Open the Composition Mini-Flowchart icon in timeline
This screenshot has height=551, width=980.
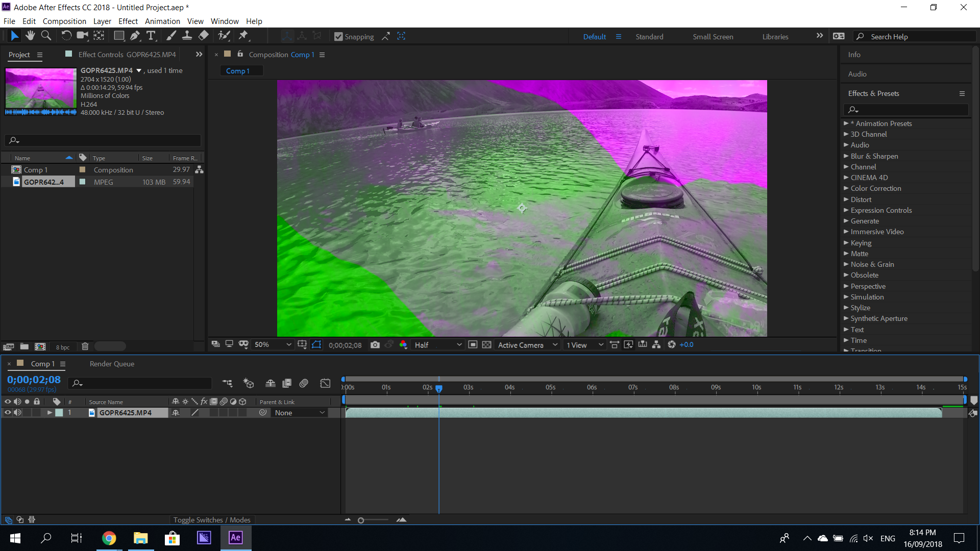(x=228, y=383)
